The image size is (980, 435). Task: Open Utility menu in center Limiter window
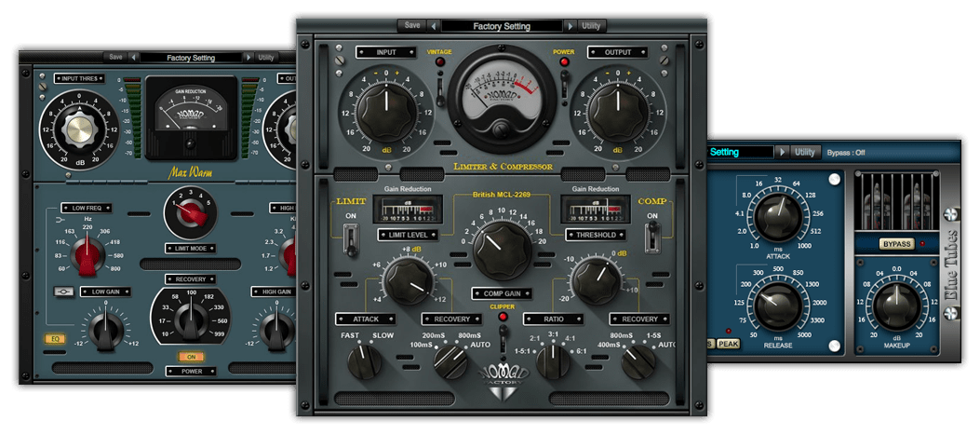click(591, 26)
